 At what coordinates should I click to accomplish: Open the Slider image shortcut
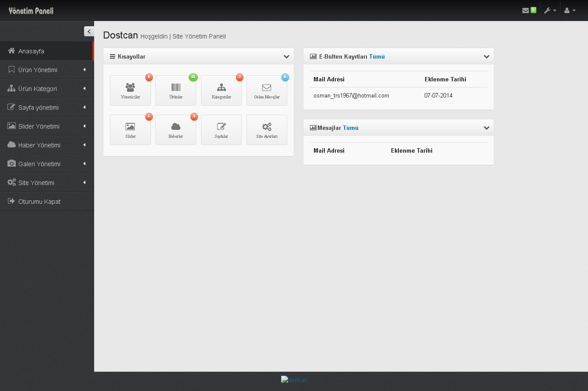130,130
